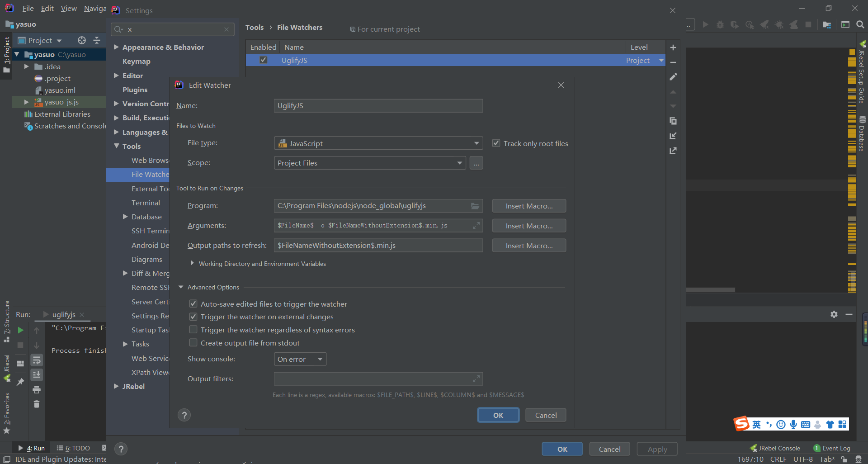The height and width of the screenshot is (464, 868).
Task: Enable Create output file from stdout
Action: (193, 342)
